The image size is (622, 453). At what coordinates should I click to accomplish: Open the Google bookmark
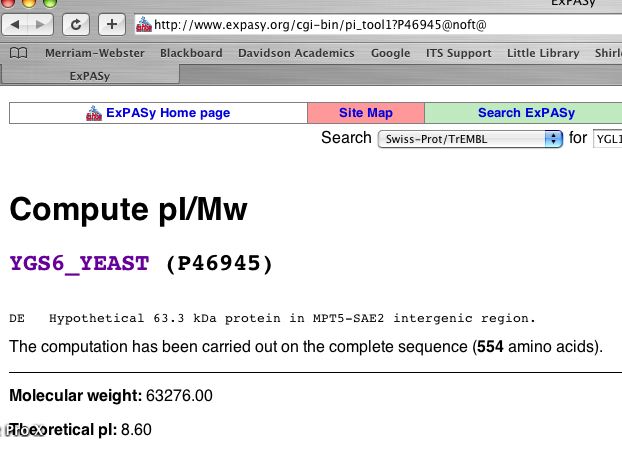point(390,53)
